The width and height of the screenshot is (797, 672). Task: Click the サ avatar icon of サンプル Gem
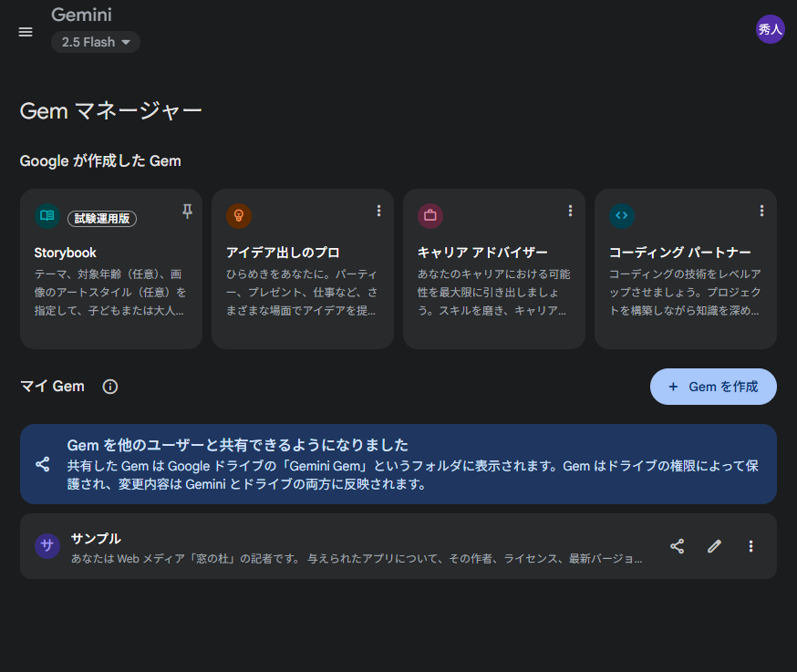click(x=47, y=545)
